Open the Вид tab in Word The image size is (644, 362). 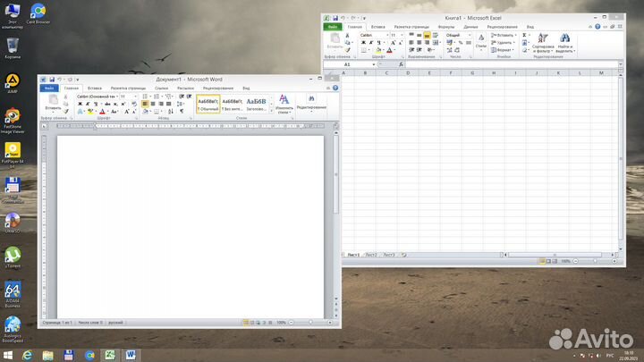click(x=246, y=88)
